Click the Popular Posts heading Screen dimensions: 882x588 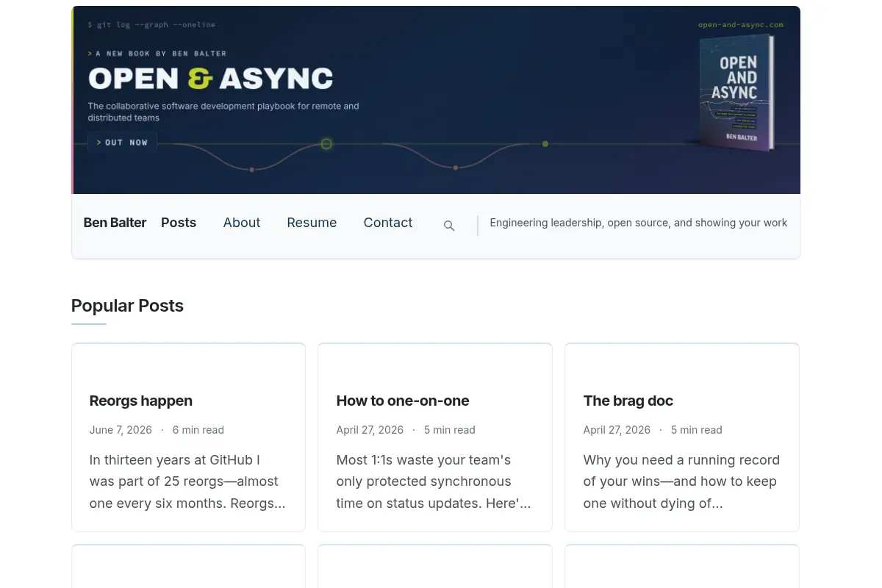(x=127, y=306)
